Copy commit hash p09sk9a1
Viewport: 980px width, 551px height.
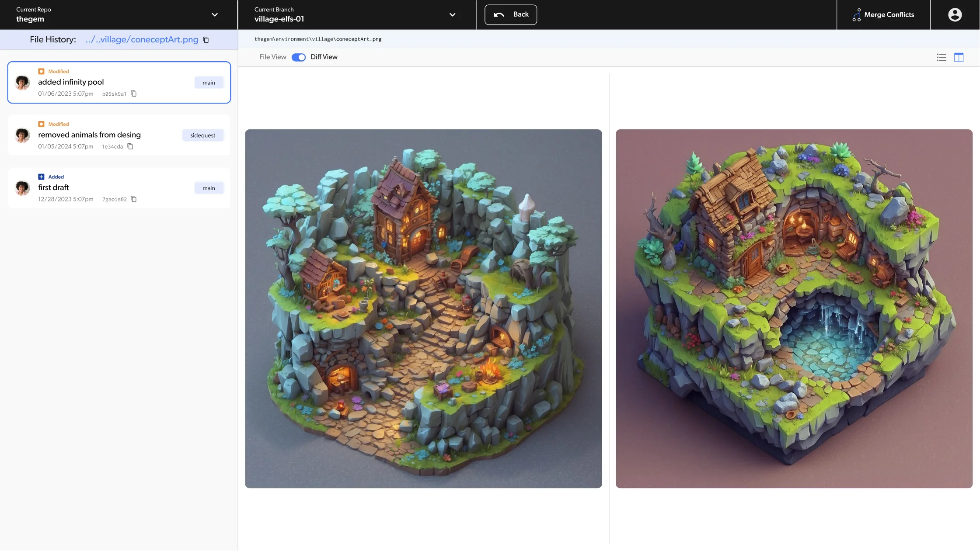[x=133, y=94]
